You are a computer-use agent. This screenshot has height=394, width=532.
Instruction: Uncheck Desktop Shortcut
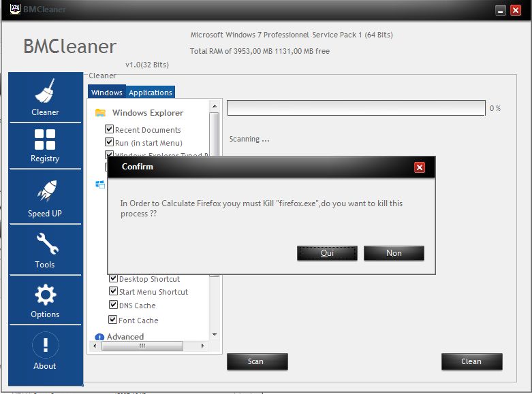113,278
